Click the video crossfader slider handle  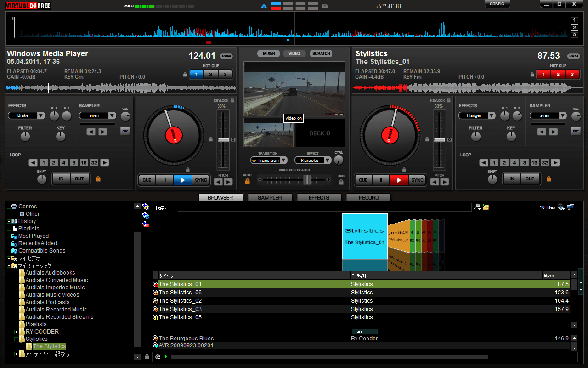pos(308,180)
